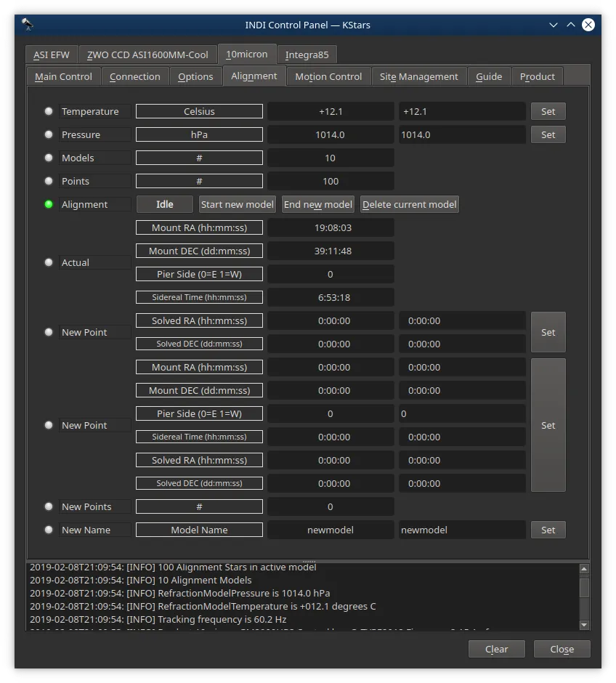This screenshot has width=616, height=683.
Task: Click the Temperature status indicator light
Action: (x=49, y=111)
